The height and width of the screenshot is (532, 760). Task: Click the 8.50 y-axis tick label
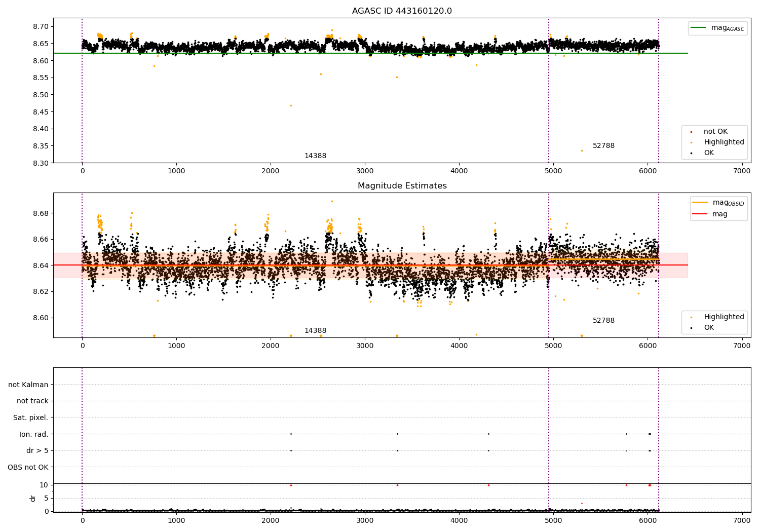click(x=41, y=95)
